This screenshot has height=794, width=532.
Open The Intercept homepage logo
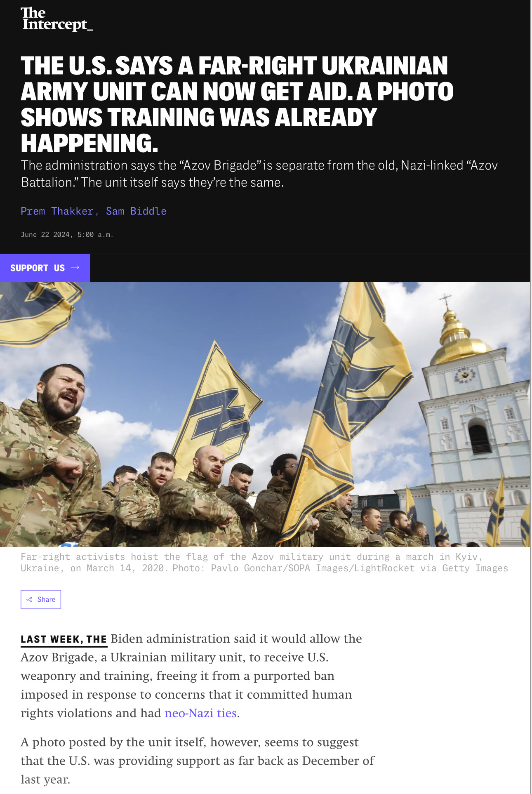pos(57,19)
